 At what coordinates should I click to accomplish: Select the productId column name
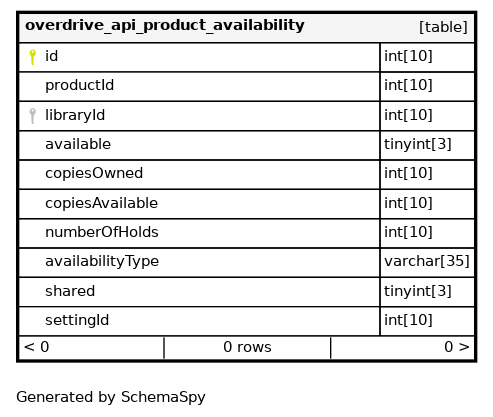point(79,85)
